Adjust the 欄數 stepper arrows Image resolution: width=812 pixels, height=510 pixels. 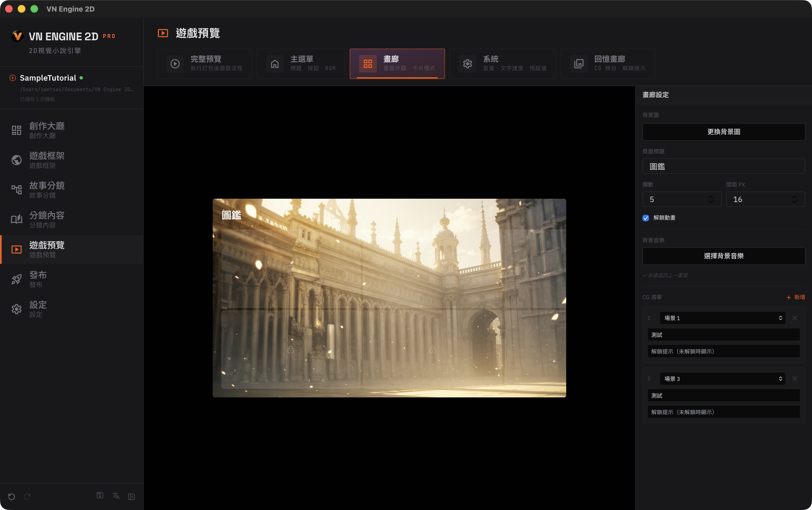tap(710, 200)
